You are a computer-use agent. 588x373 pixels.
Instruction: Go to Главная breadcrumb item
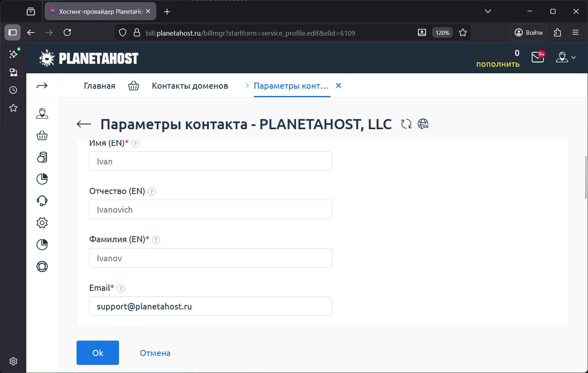99,85
